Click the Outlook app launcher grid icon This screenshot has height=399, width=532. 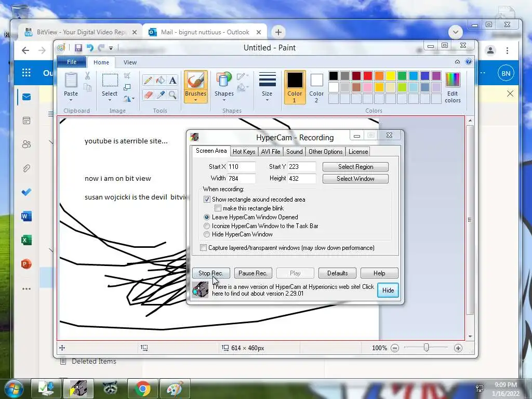click(26, 73)
